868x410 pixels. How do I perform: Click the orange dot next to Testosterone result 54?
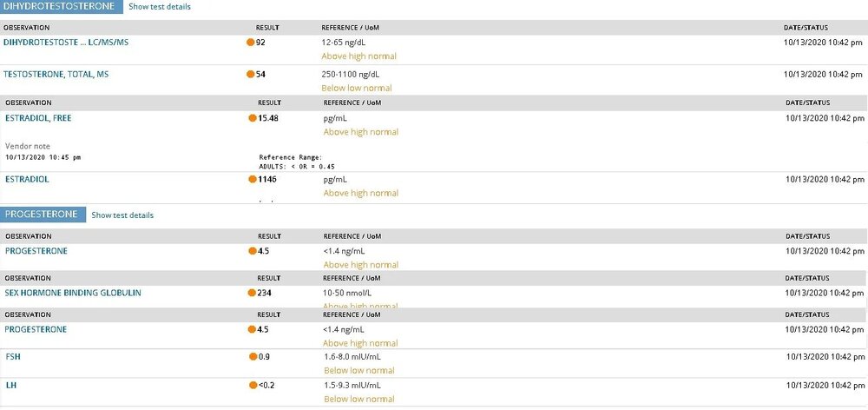(x=250, y=74)
